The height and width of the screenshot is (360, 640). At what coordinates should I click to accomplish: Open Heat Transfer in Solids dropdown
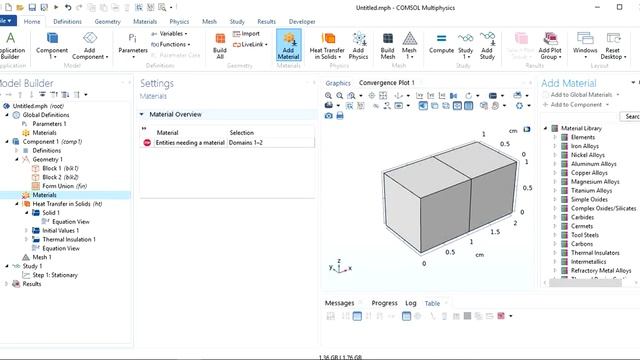[x=327, y=45]
